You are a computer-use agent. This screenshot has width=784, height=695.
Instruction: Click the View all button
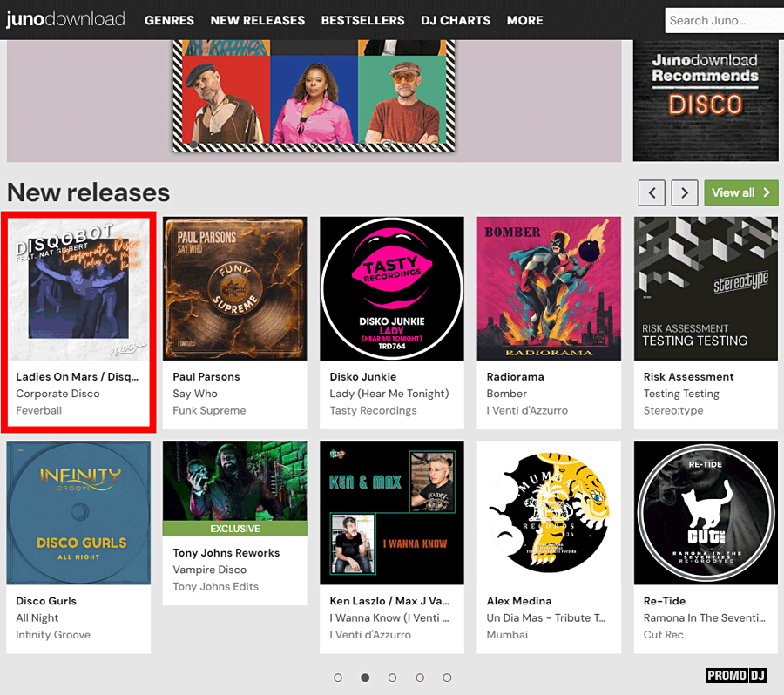point(741,193)
